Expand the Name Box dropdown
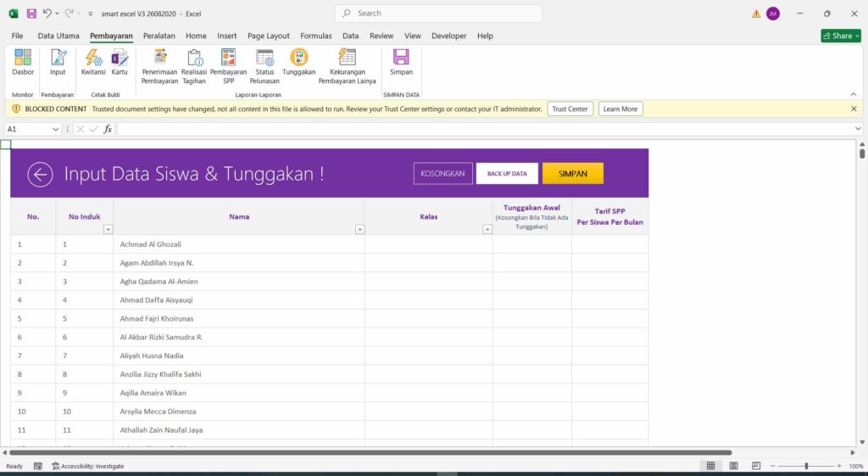The width and height of the screenshot is (868, 476). pos(55,129)
